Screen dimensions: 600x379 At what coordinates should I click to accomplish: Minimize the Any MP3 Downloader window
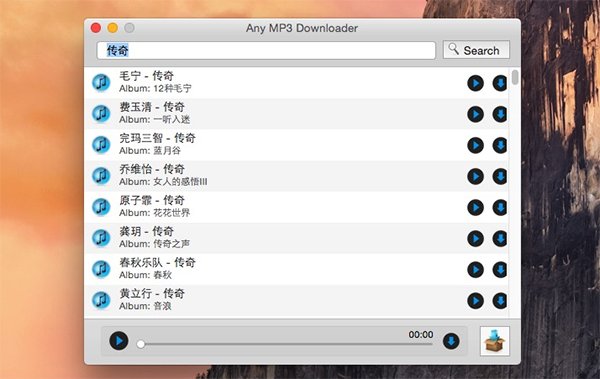tap(112, 28)
